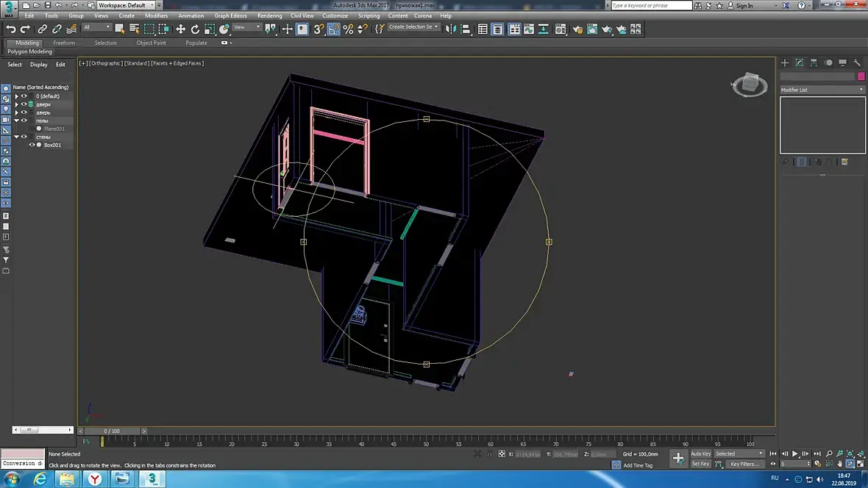
Task: Switch to the Freeform ribbon tab
Action: coord(64,43)
